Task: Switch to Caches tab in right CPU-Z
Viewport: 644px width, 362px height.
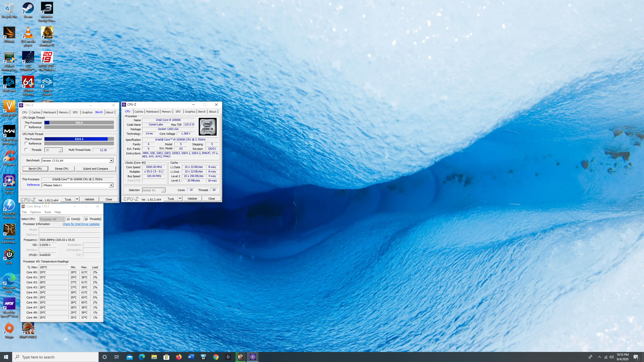Action: pyautogui.click(x=139, y=112)
